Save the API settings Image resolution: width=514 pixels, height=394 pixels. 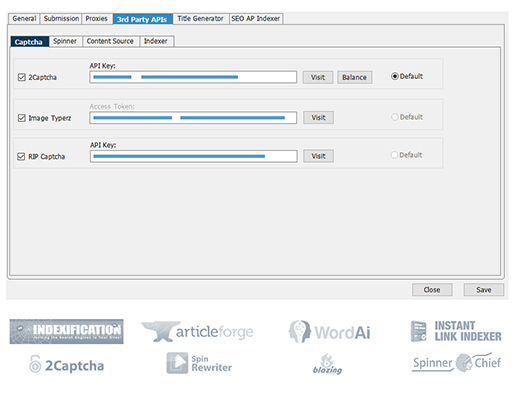click(x=484, y=290)
